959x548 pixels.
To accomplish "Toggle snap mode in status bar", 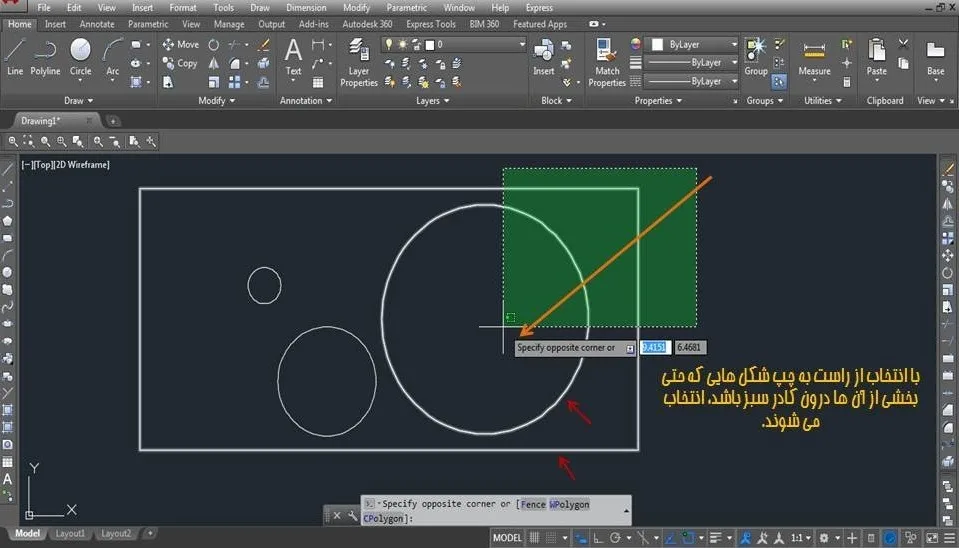I will (x=552, y=538).
